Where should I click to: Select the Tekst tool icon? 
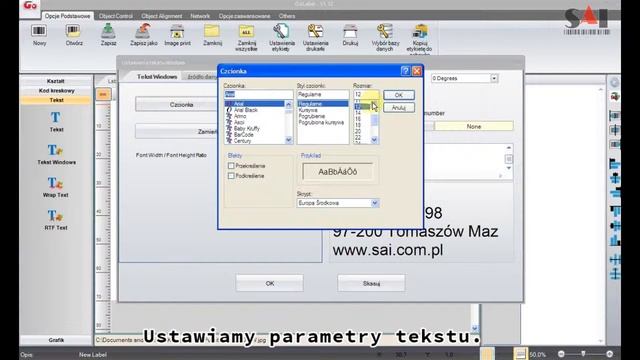point(56,118)
